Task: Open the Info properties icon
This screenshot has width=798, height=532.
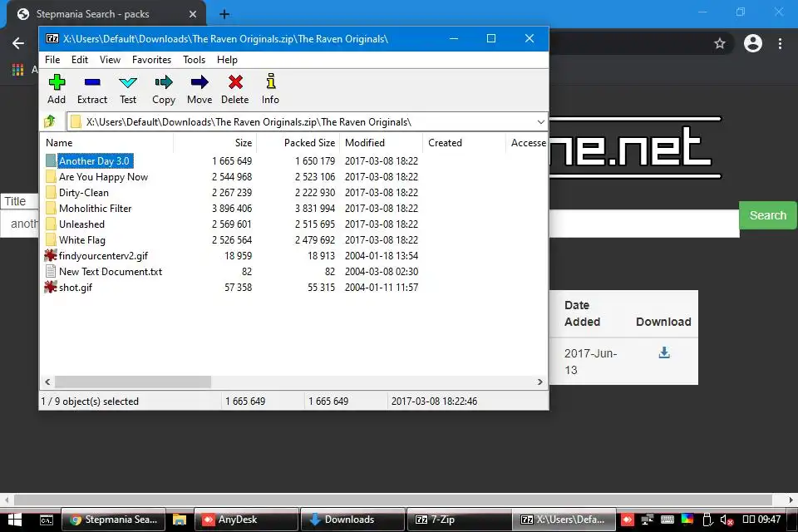Action: [271, 81]
